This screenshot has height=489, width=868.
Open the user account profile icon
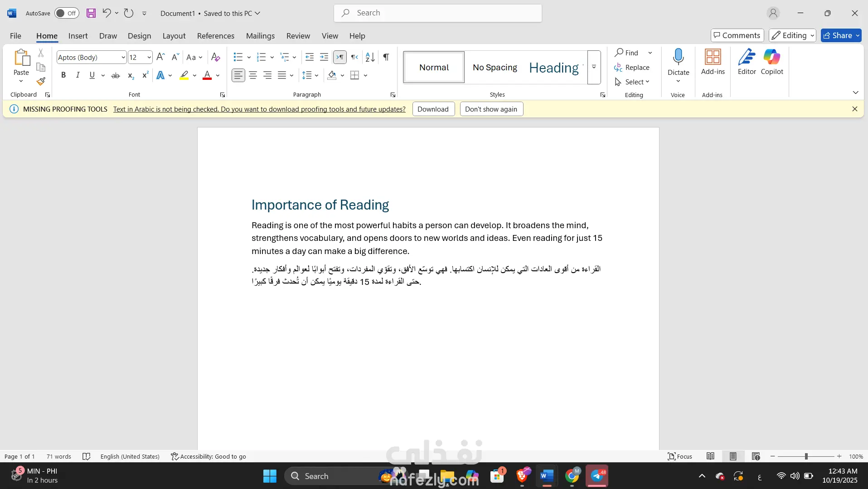(773, 13)
